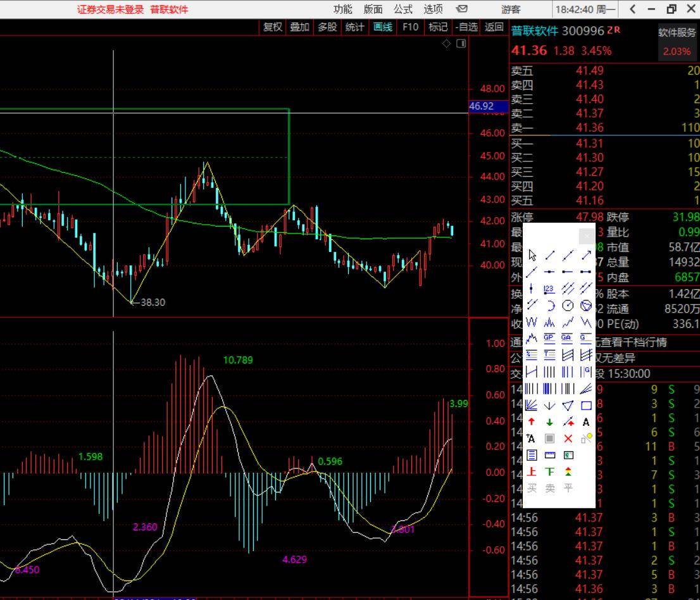
Task: Click the stock name 普联软件 in quote panel
Action: pyautogui.click(x=534, y=31)
